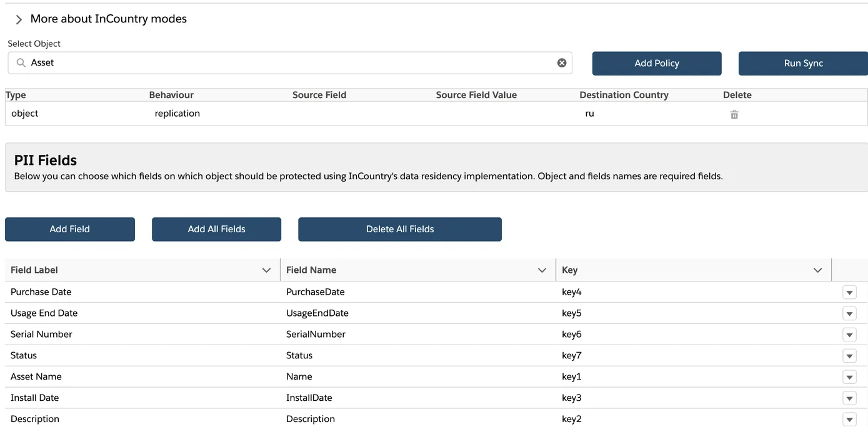Click into the Select Object search field
868x427 pixels.
tap(287, 63)
